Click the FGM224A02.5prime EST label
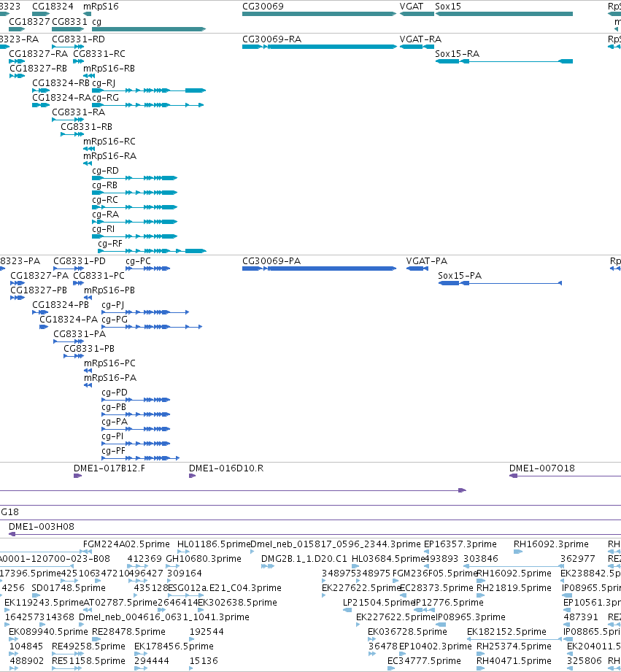Viewport: 621px width, 672px height. [126, 544]
